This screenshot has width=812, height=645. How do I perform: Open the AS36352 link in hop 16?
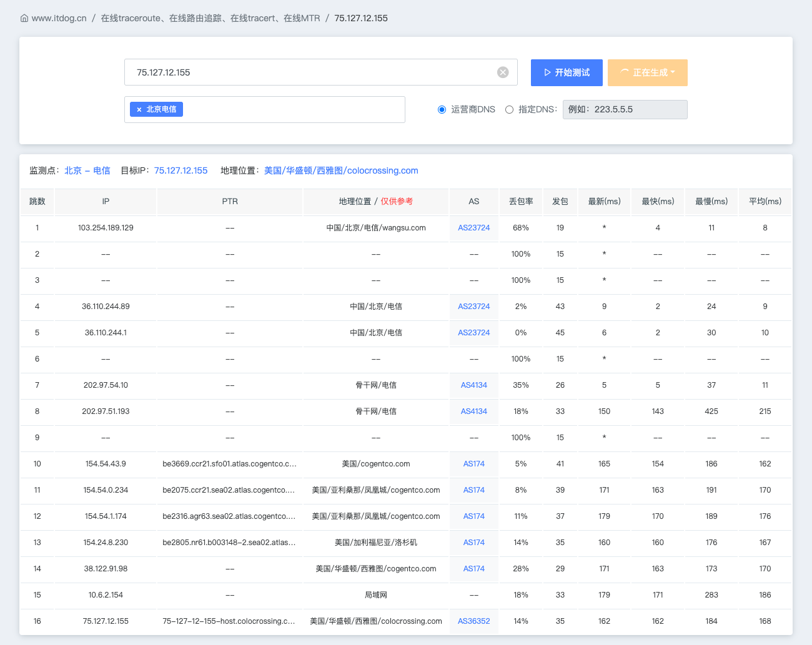tap(474, 621)
